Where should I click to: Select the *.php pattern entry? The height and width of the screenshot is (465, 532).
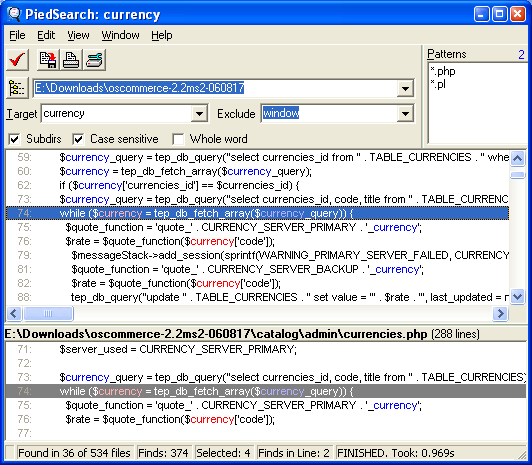(x=443, y=71)
